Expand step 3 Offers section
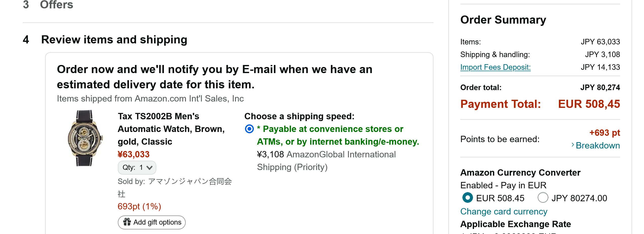This screenshot has height=234, width=644. coord(56,5)
